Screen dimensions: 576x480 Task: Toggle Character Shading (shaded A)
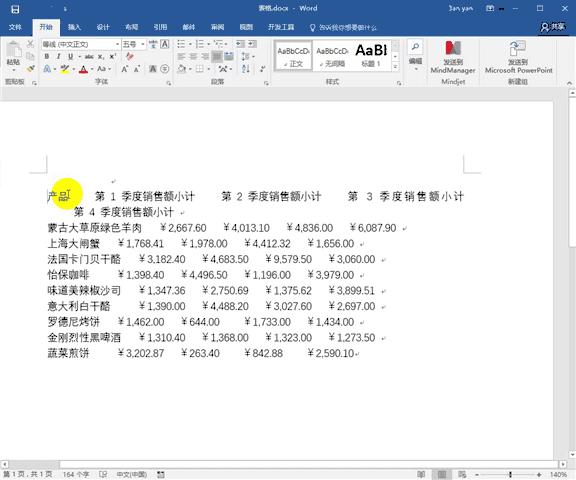tap(153, 69)
